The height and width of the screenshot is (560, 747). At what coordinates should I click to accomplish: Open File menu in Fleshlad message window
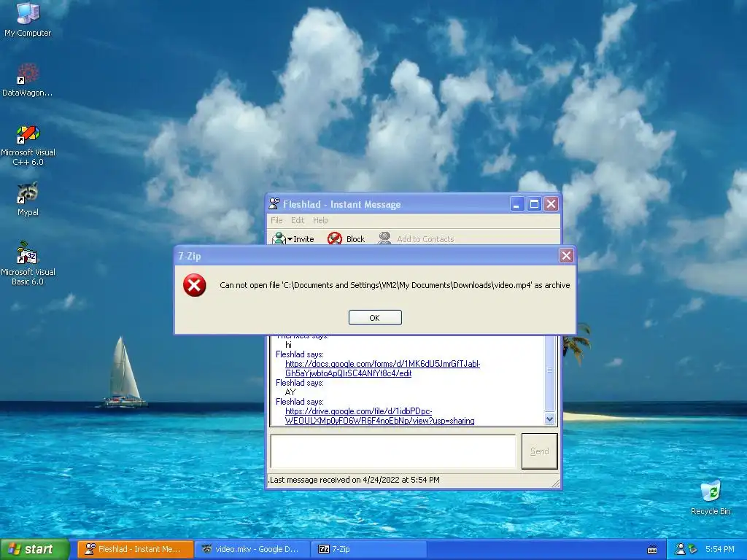276,220
